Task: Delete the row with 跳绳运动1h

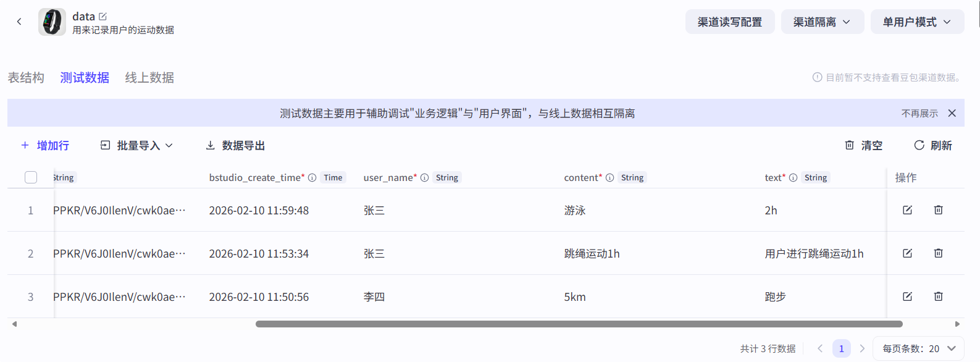Action: click(938, 253)
